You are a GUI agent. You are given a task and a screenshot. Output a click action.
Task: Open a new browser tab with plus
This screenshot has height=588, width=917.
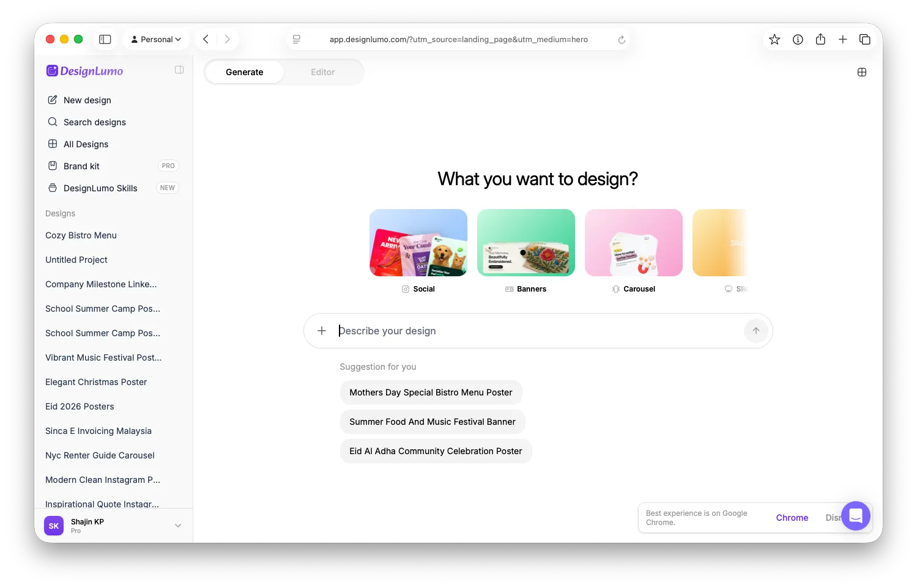(842, 39)
